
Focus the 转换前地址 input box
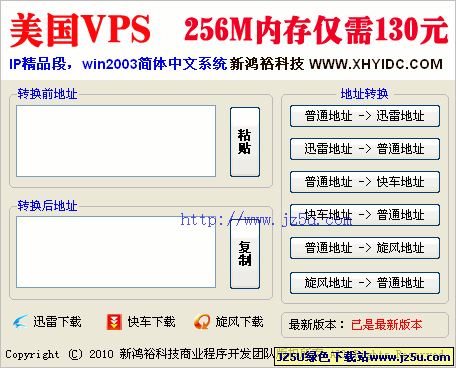[116, 141]
